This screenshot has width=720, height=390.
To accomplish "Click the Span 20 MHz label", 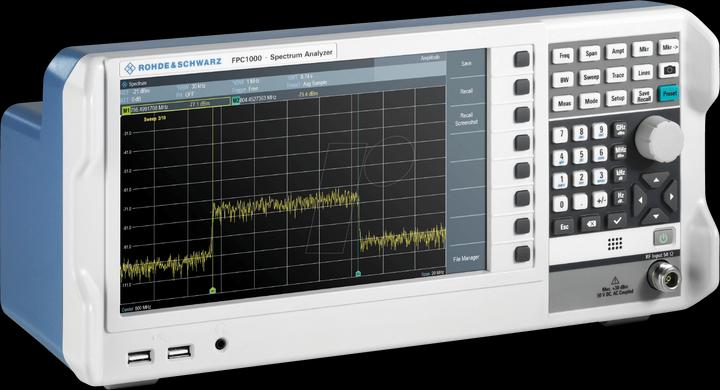I will [432, 273].
